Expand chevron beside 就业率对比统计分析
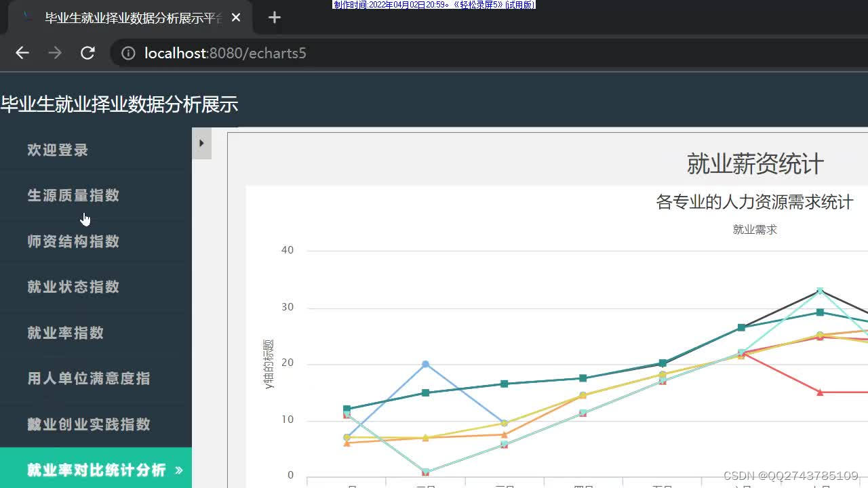This screenshot has height=488, width=868. click(x=179, y=470)
